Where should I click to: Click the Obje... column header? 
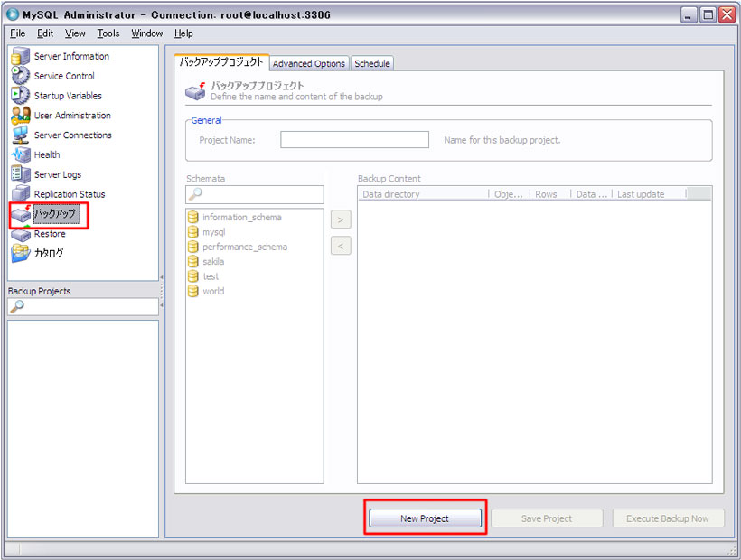coord(510,194)
